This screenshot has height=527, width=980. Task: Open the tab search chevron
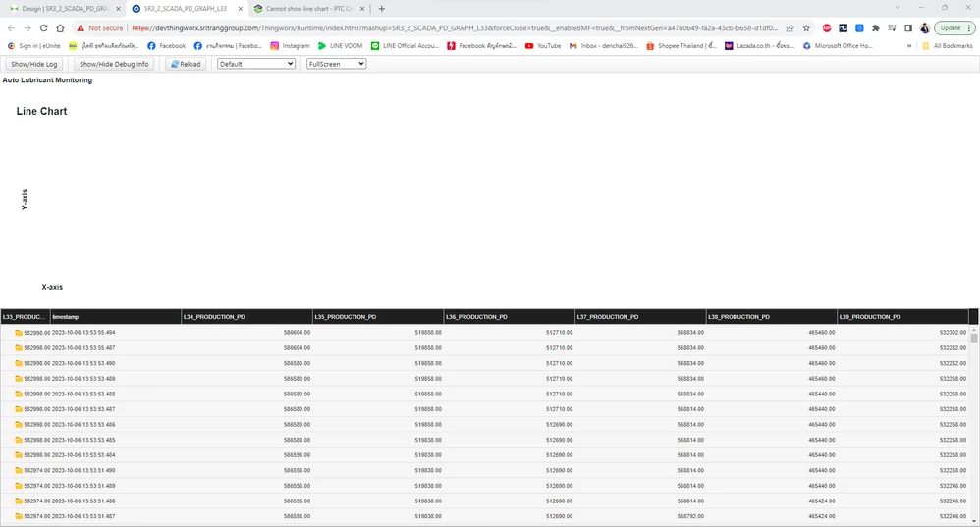(898, 8)
